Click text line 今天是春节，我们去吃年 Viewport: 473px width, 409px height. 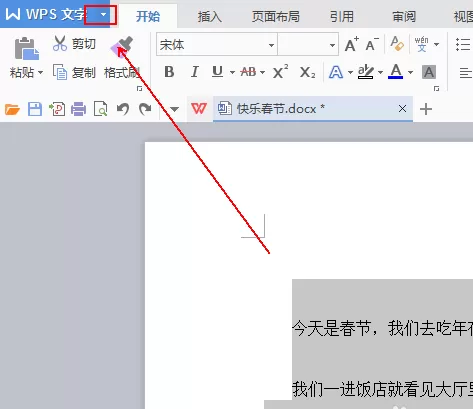(x=382, y=328)
